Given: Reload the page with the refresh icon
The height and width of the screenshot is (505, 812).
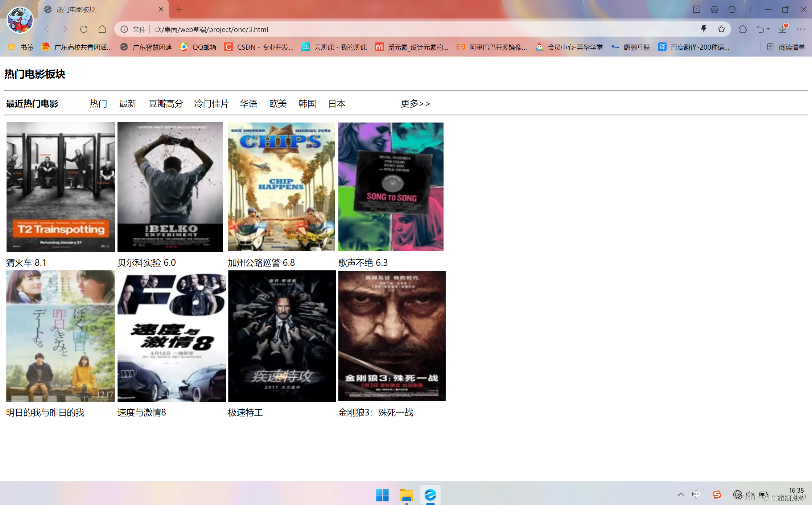Looking at the screenshot, I should coord(84,29).
